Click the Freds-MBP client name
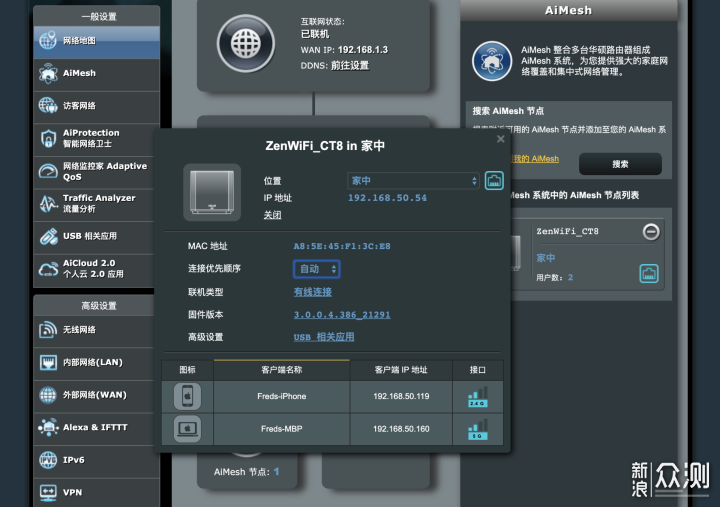 click(x=281, y=429)
